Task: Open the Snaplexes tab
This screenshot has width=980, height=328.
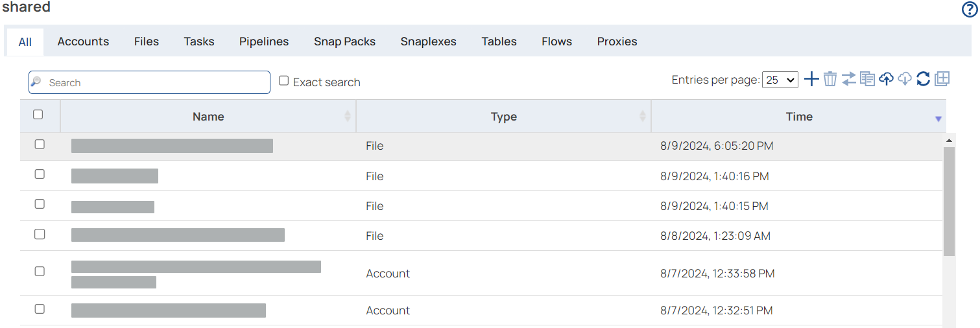Action: tap(428, 41)
